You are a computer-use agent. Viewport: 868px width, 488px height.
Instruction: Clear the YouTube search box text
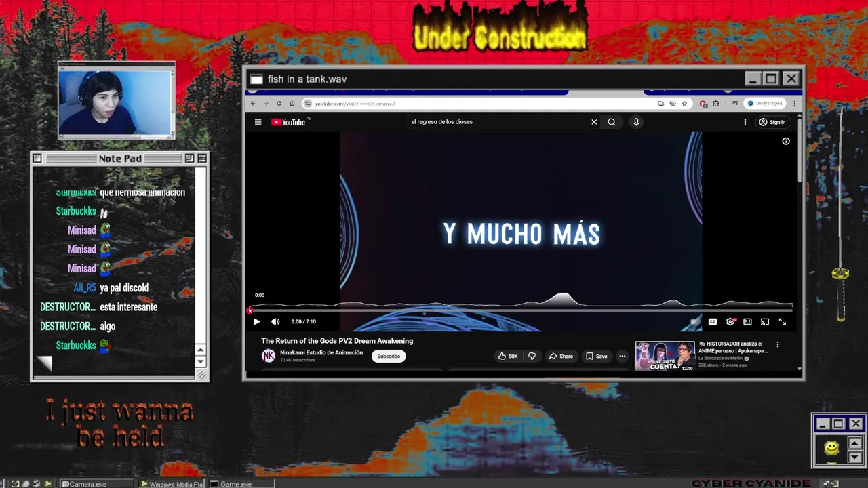pyautogui.click(x=594, y=122)
